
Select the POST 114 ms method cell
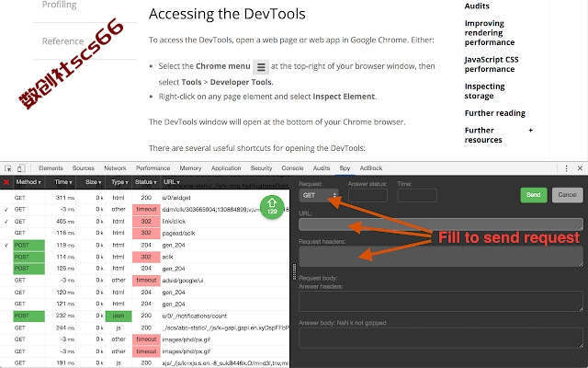pyautogui.click(x=28, y=257)
